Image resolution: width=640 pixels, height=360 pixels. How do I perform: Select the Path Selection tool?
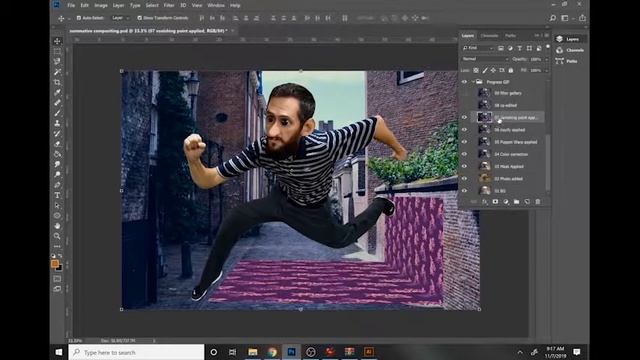tap(57, 205)
